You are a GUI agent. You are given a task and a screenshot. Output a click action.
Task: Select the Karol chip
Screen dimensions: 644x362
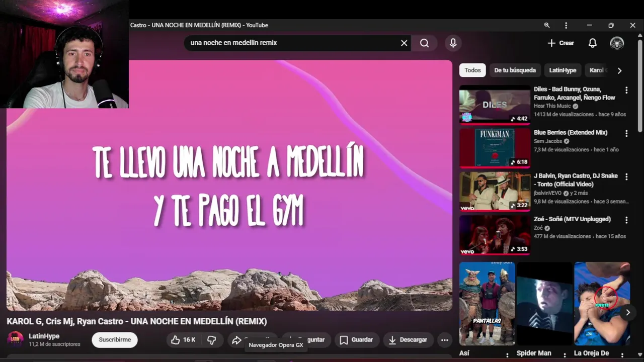pos(598,70)
